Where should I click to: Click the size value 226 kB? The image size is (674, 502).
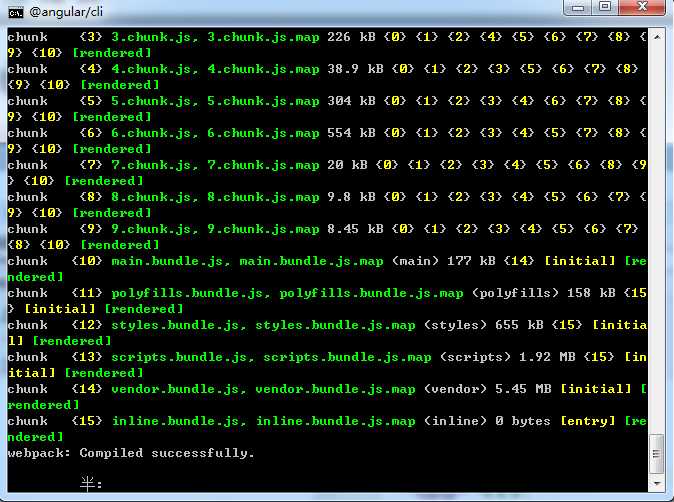click(x=351, y=37)
